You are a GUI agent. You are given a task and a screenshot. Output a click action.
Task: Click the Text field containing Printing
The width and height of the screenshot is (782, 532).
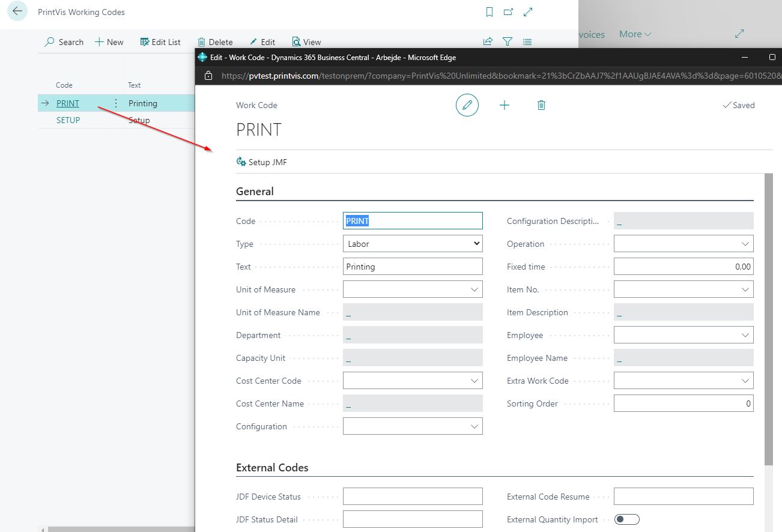[x=413, y=267]
